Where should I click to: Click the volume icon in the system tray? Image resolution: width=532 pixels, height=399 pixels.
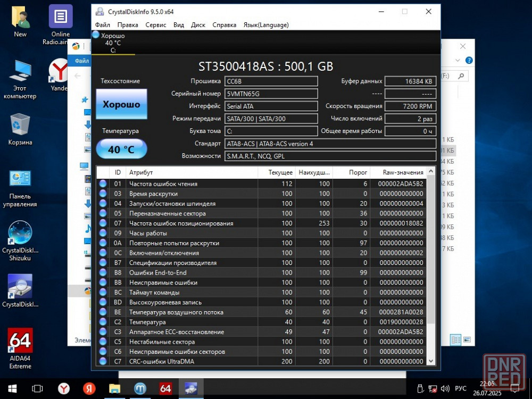click(x=445, y=388)
